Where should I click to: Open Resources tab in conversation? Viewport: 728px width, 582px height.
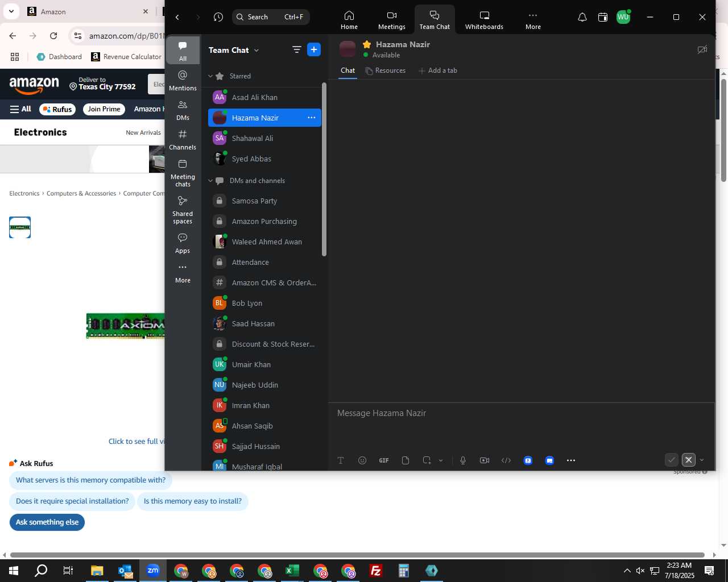[x=386, y=70]
